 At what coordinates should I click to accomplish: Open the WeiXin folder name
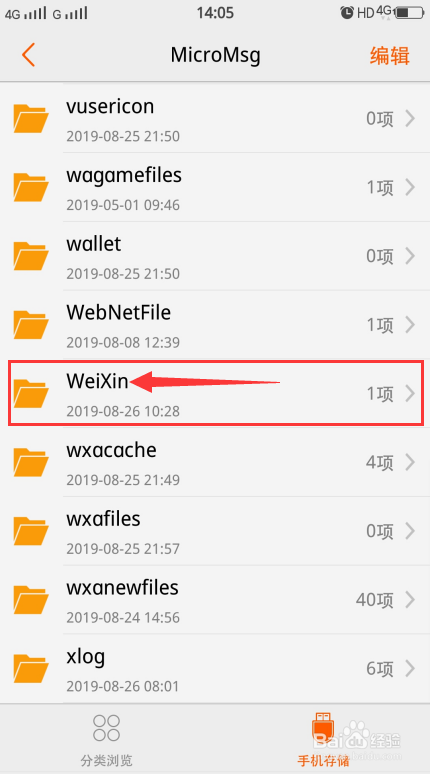97,381
